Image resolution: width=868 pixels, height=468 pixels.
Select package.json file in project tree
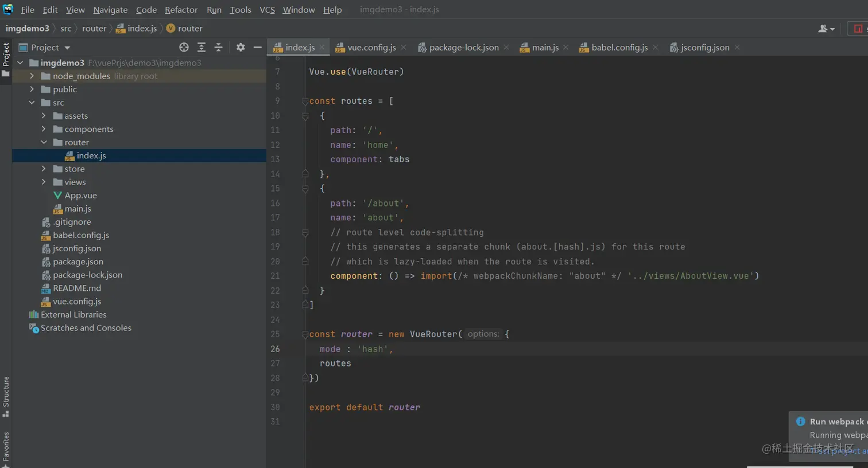pos(78,262)
